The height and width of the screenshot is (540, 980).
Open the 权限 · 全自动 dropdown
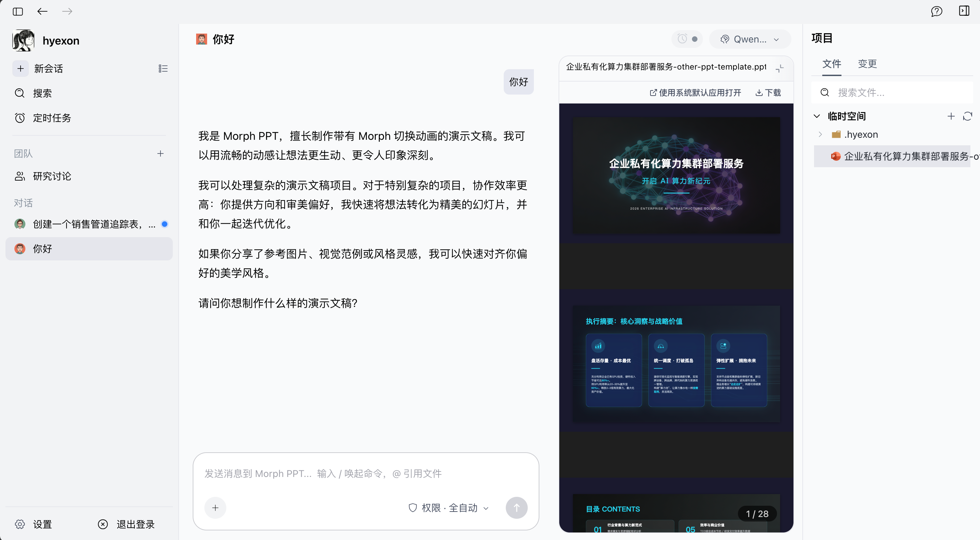click(449, 508)
